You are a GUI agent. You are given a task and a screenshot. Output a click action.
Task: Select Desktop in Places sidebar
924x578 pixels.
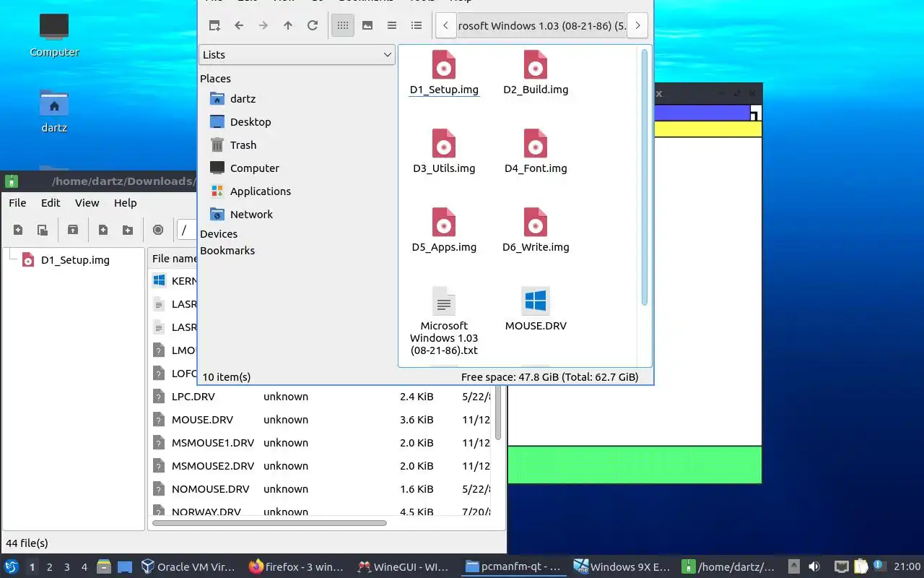(250, 121)
